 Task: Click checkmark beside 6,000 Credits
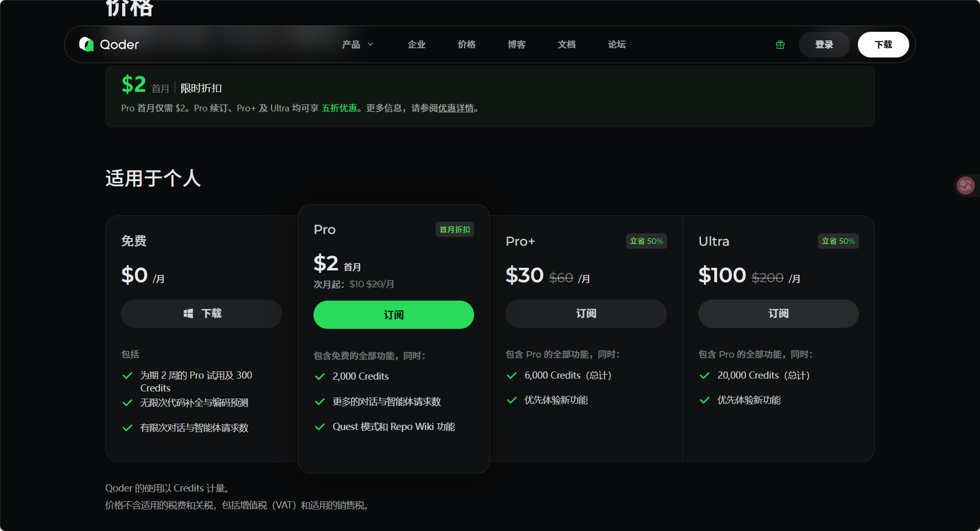[x=512, y=376]
